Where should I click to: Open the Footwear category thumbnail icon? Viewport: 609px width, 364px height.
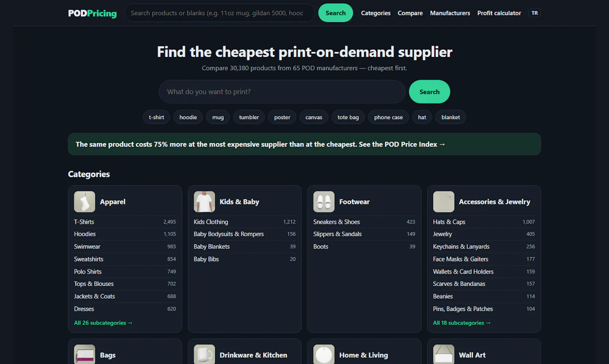click(324, 202)
